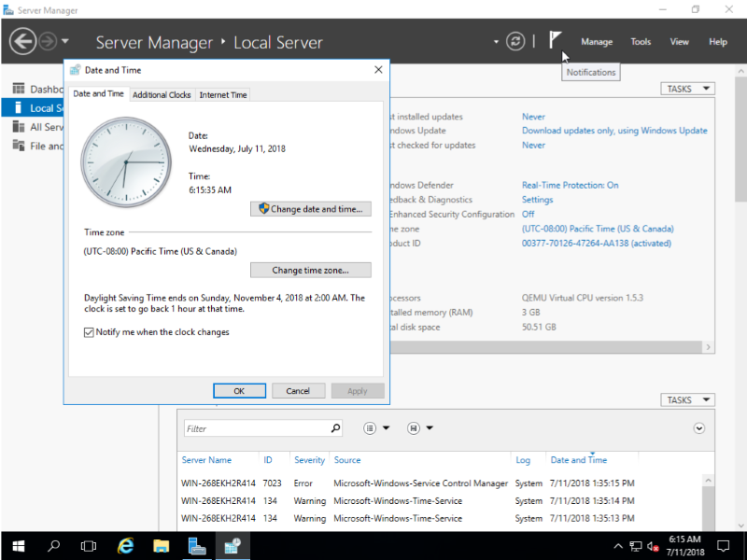Viewport: 747px width, 560px height.
Task: Open the Windows Start menu
Action: (18, 546)
